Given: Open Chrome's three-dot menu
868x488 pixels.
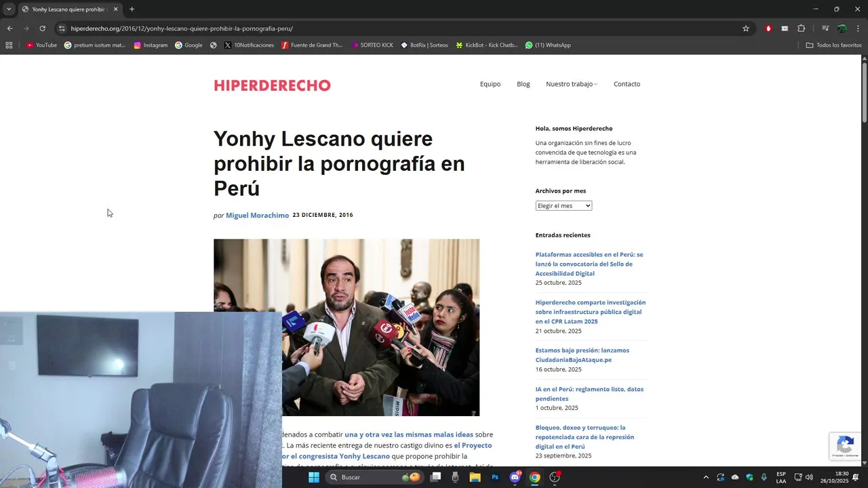Looking at the screenshot, I should coord(858,28).
